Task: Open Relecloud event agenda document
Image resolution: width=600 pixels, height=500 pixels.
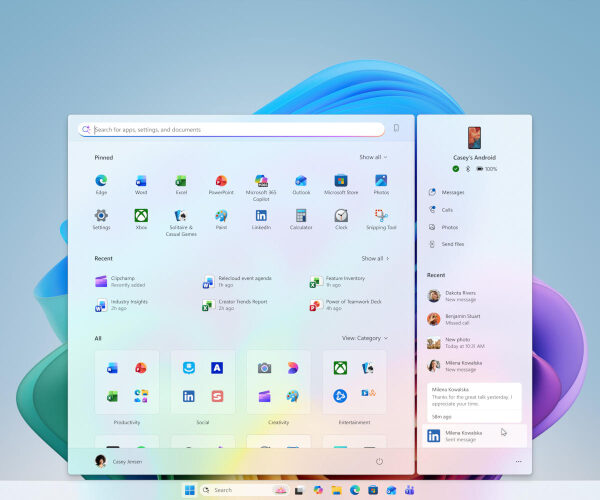Action: click(x=238, y=281)
